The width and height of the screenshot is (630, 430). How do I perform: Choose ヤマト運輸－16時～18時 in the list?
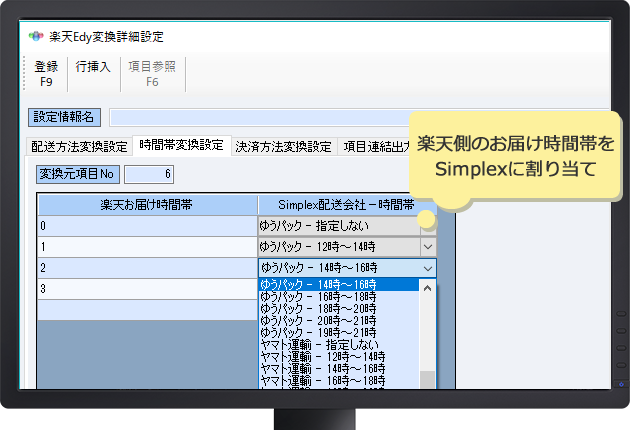pyautogui.click(x=339, y=381)
